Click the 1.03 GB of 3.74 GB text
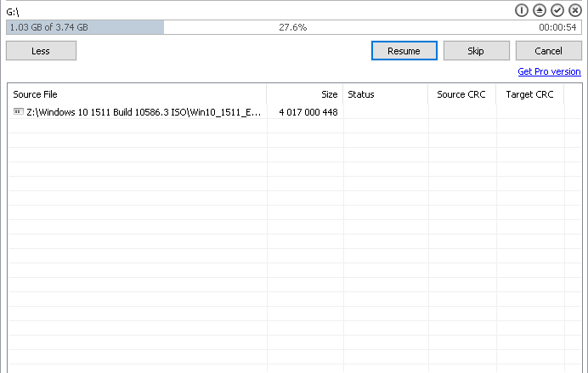This screenshot has height=373, width=588. click(48, 27)
